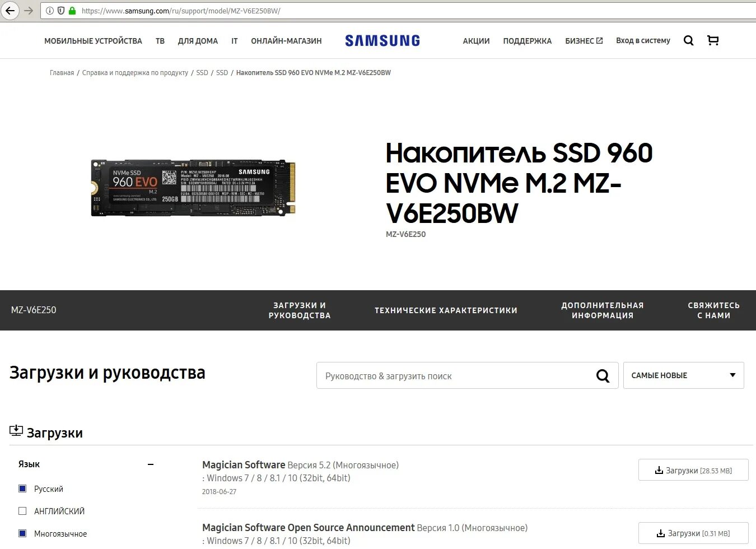Open search with the header magnifier icon
Viewport: 756px width, 549px height.
689,40
